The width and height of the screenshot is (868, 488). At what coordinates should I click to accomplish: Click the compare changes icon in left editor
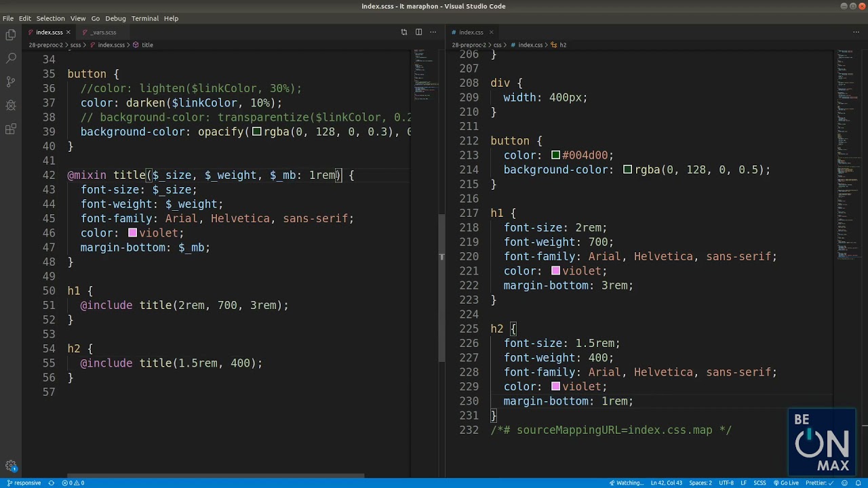404,32
